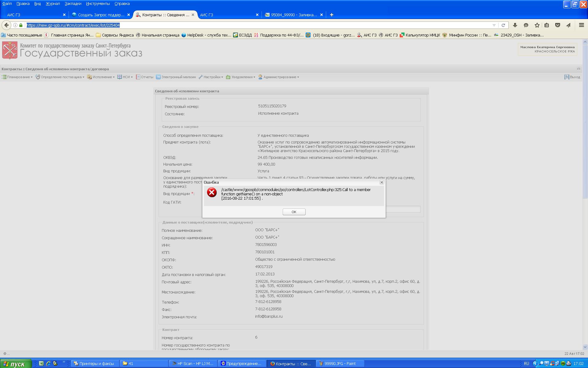Close the error dialog with X
Screen dimensions: 588x368
[382, 182]
